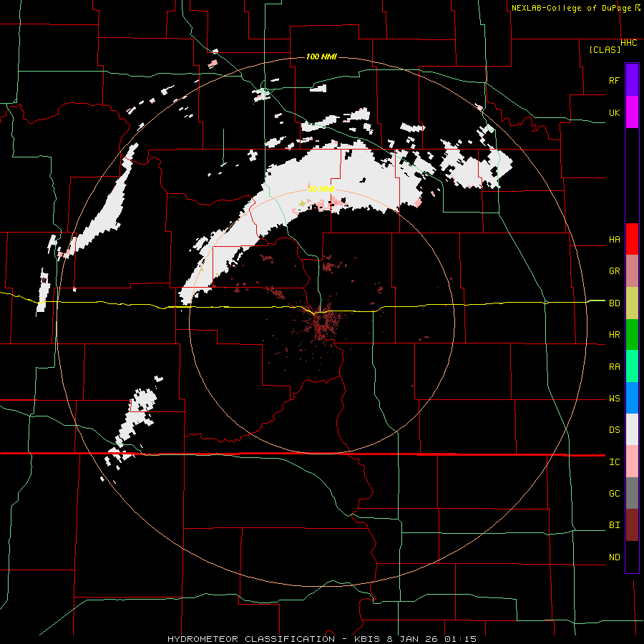The image size is (644, 644).
Task: Select the IC pink legend swatch
Action: point(632,462)
